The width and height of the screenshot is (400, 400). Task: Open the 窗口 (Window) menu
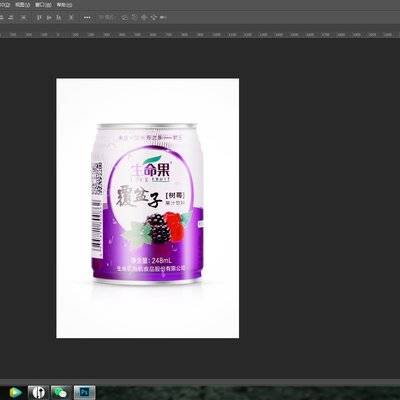click(43, 5)
